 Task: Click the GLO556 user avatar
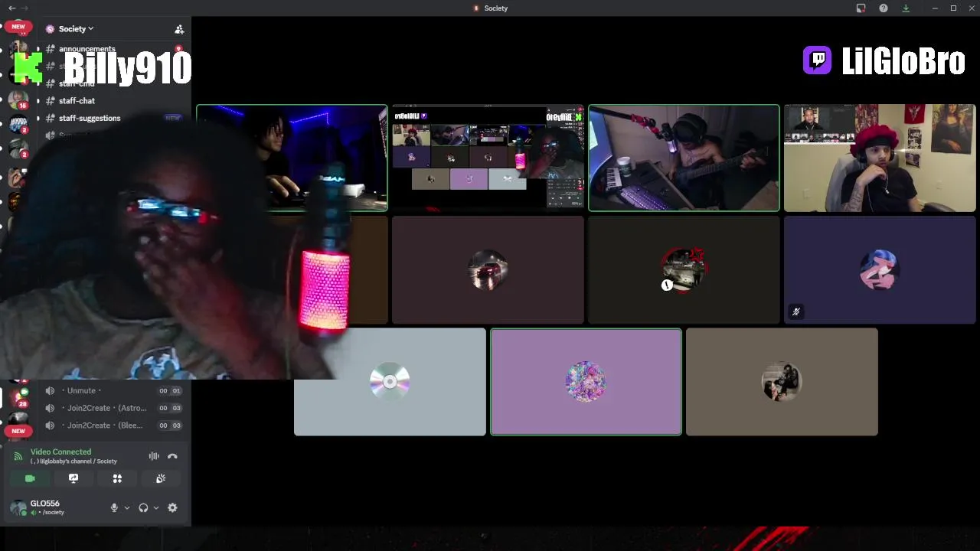(x=18, y=507)
